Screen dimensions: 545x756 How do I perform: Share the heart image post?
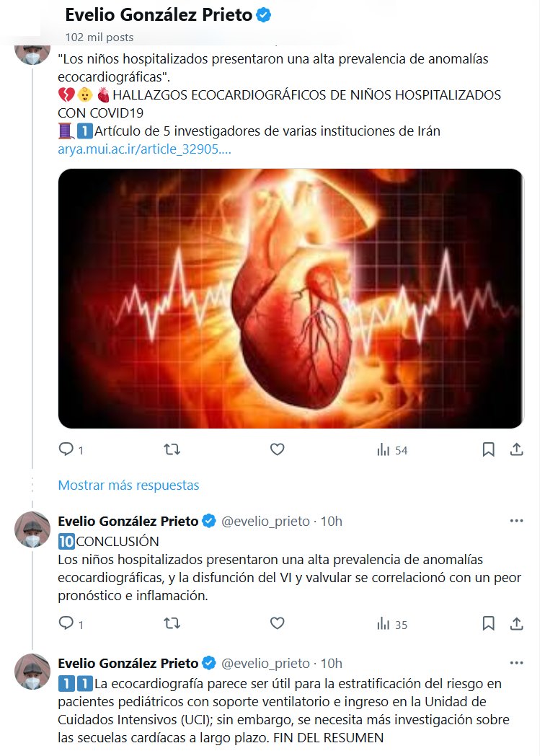pyautogui.click(x=516, y=449)
